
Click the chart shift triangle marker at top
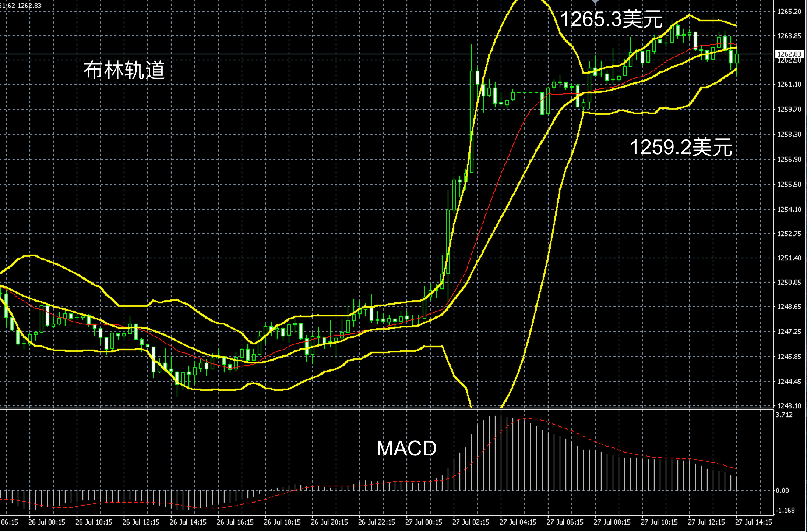(x=595, y=2)
